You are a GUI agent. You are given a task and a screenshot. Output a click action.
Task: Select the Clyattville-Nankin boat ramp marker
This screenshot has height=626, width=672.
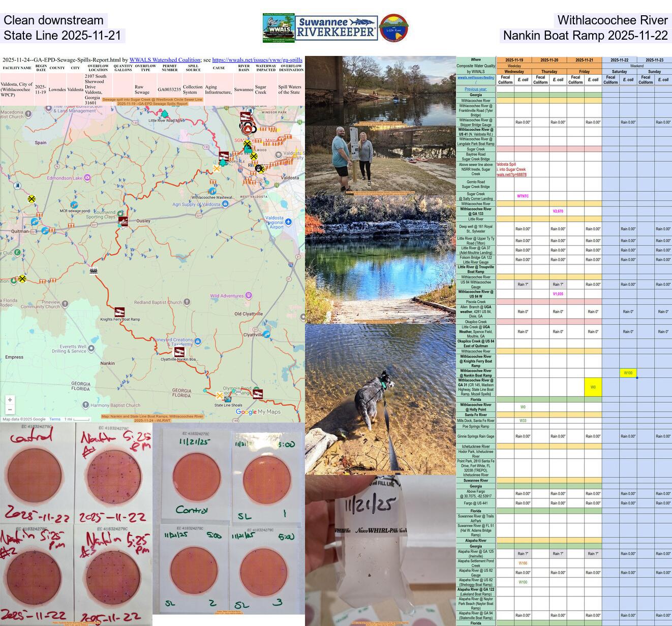coord(179,351)
